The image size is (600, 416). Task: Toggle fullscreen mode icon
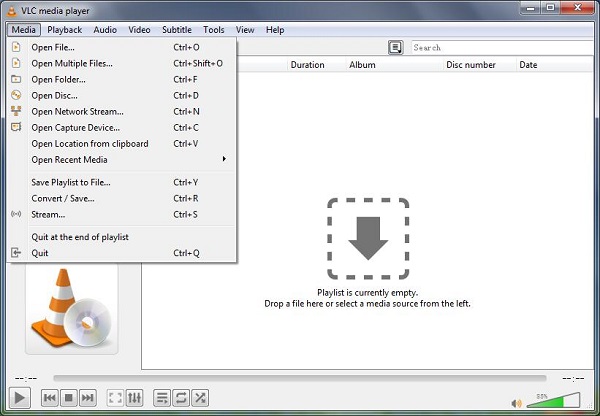(x=115, y=398)
